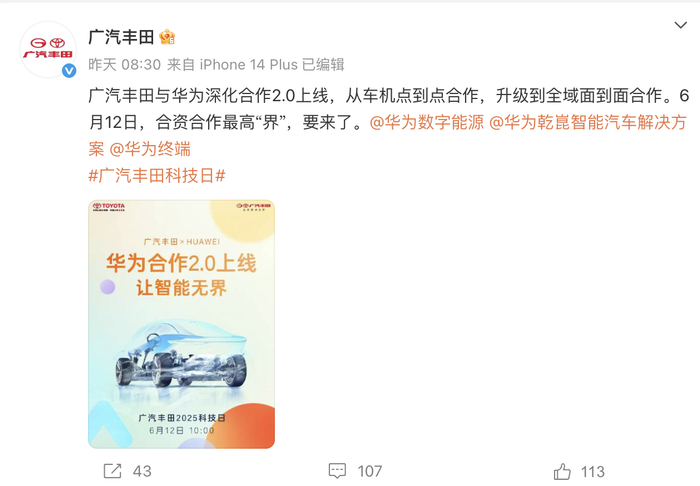View edit history via 已编辑
This screenshot has width=700, height=486.
(x=323, y=65)
